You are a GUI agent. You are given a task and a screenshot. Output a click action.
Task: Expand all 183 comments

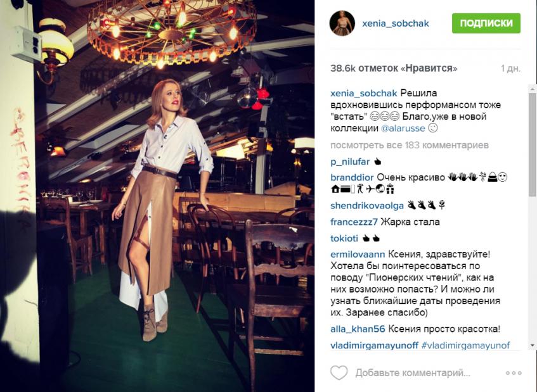pos(410,145)
